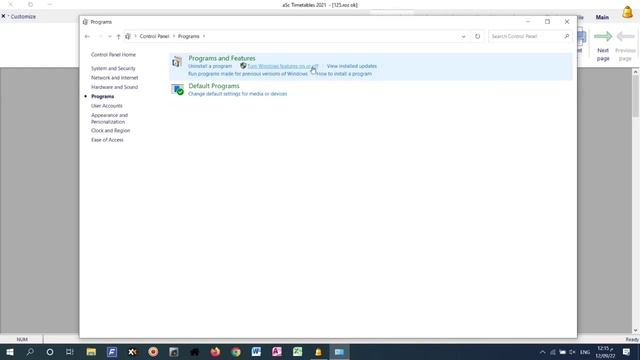Click the Up one level arrow
The width and height of the screenshot is (640, 360).
coord(118,36)
